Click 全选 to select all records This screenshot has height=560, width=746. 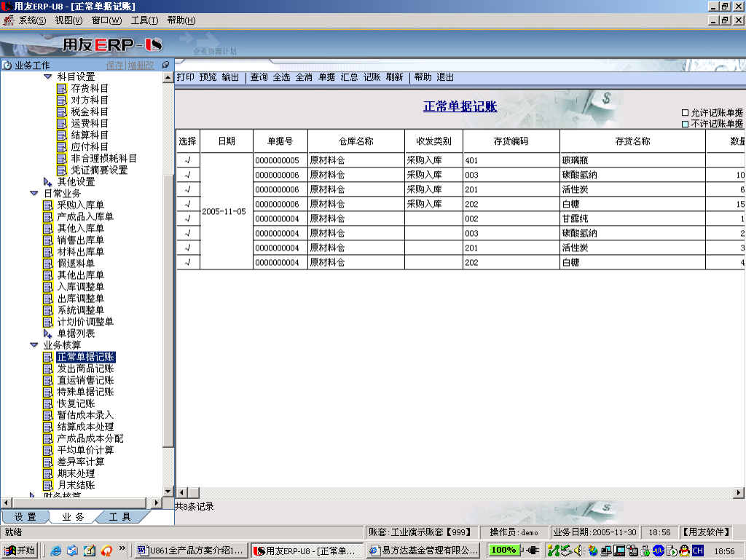click(281, 77)
